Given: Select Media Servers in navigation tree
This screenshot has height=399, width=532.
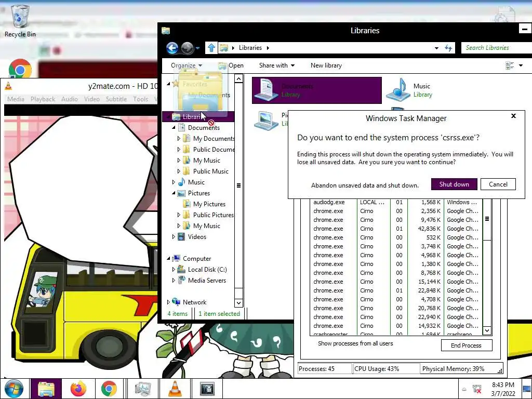Looking at the screenshot, I should 207,280.
